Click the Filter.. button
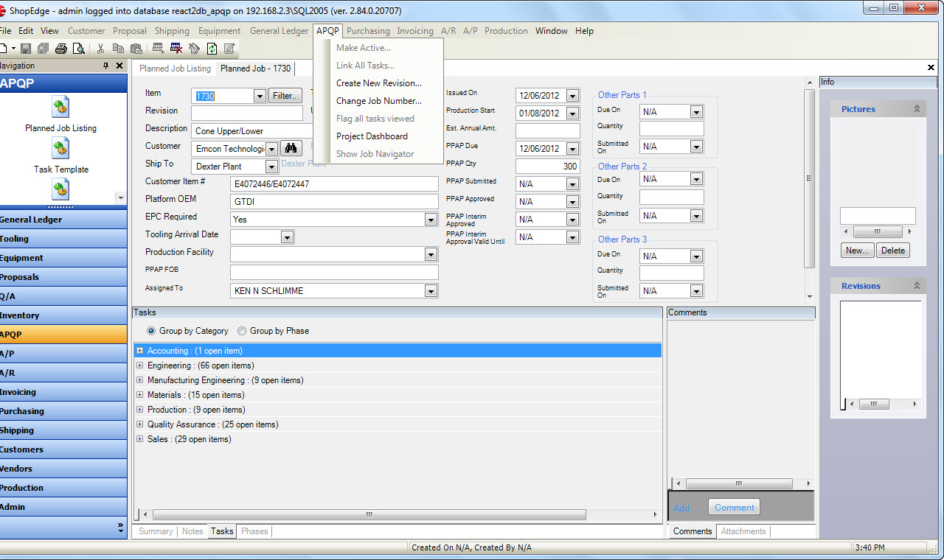This screenshot has height=560, width=944. pyautogui.click(x=285, y=96)
